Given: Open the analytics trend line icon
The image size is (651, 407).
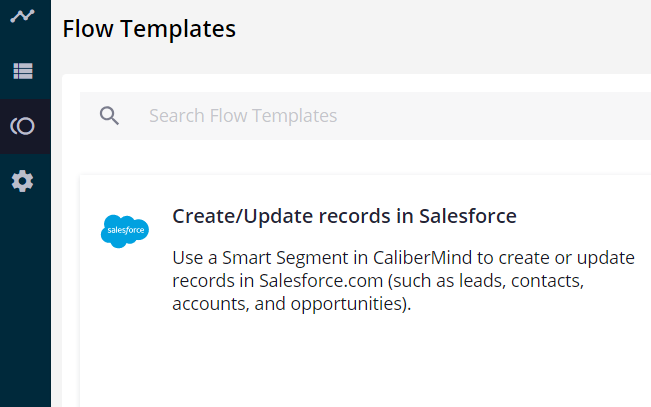Looking at the screenshot, I should [22, 17].
